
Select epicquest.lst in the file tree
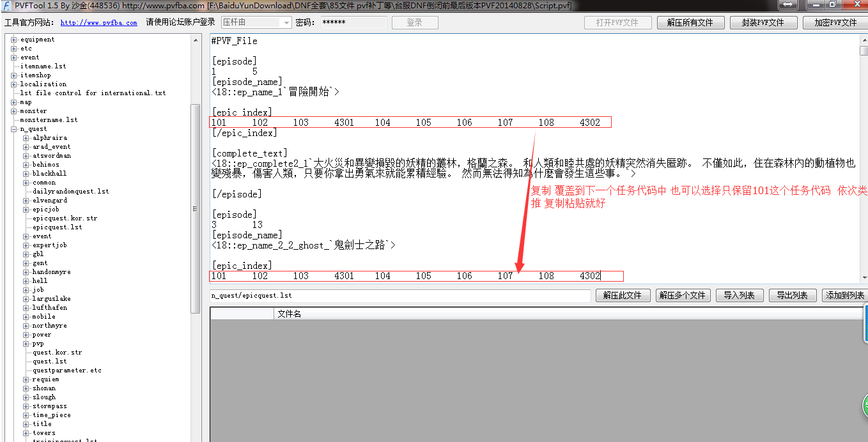click(57, 227)
